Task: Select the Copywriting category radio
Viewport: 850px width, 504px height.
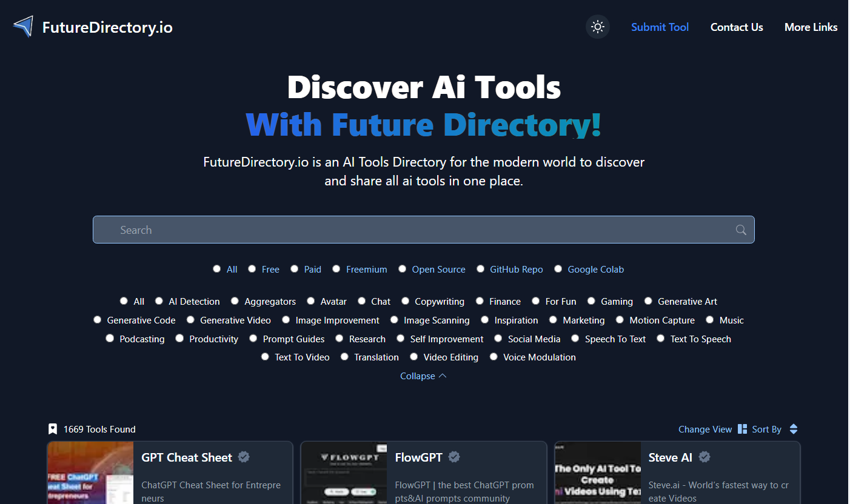Action: 405,301
